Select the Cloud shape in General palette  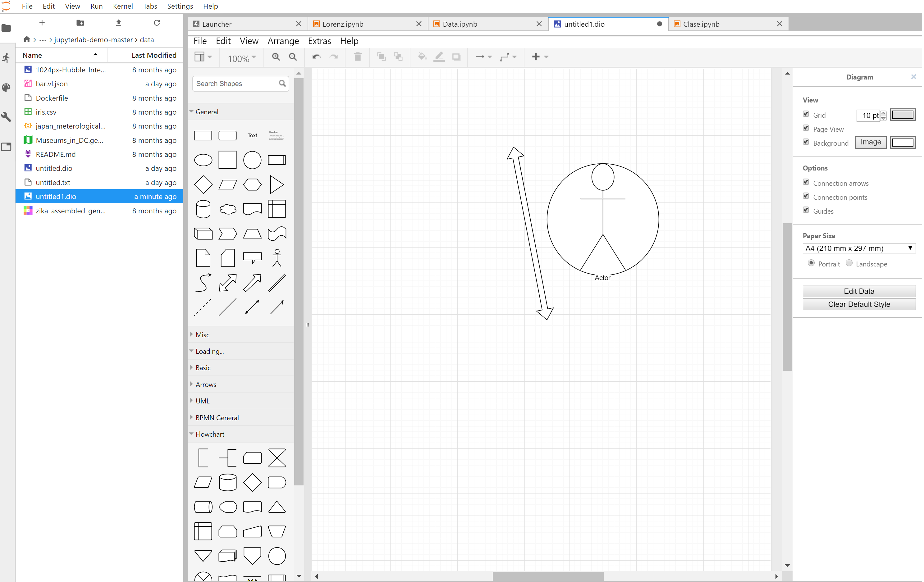tap(227, 209)
